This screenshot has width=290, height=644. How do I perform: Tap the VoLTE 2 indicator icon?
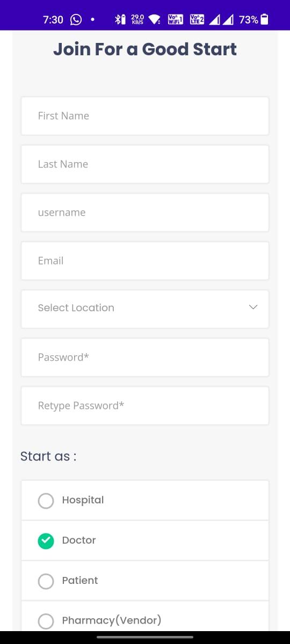[197, 20]
